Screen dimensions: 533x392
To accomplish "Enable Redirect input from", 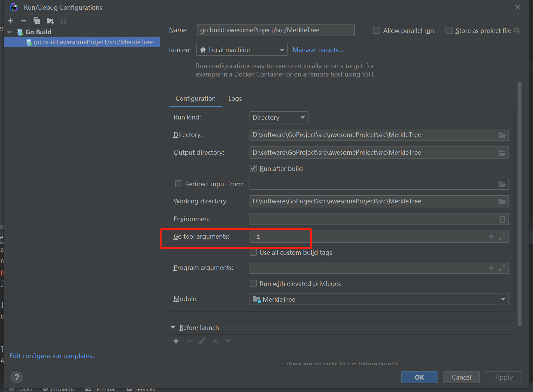I will [x=179, y=184].
